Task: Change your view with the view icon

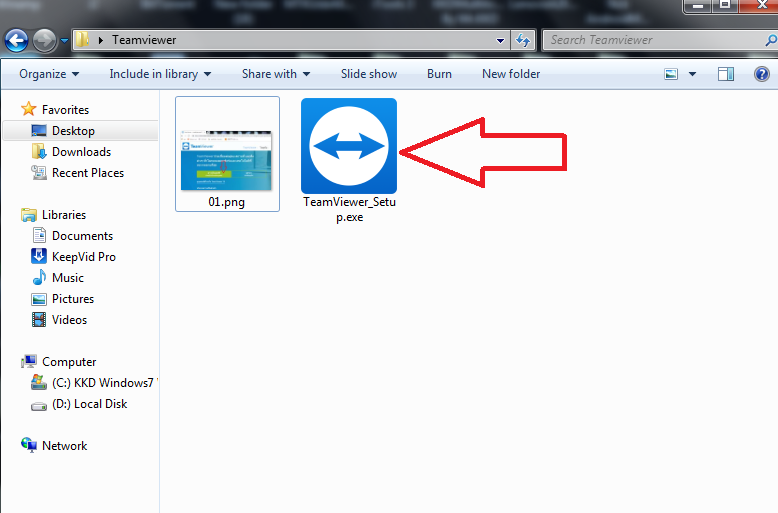Action: coord(671,74)
